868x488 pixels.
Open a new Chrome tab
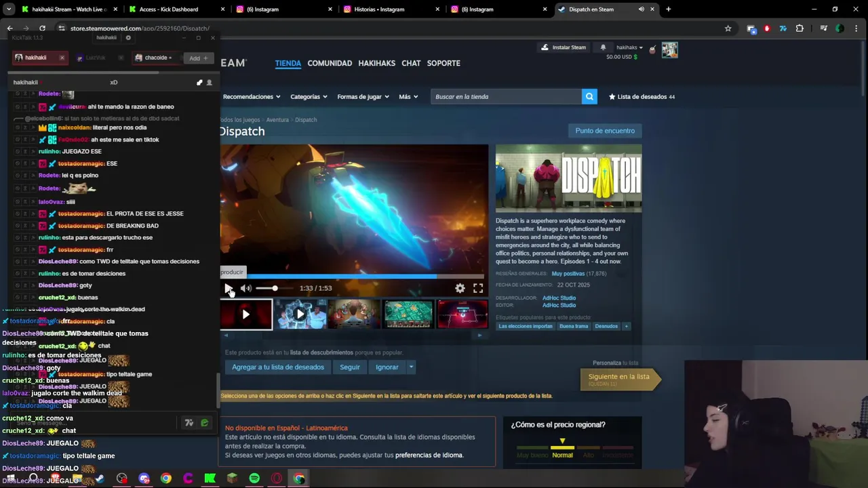(x=668, y=9)
